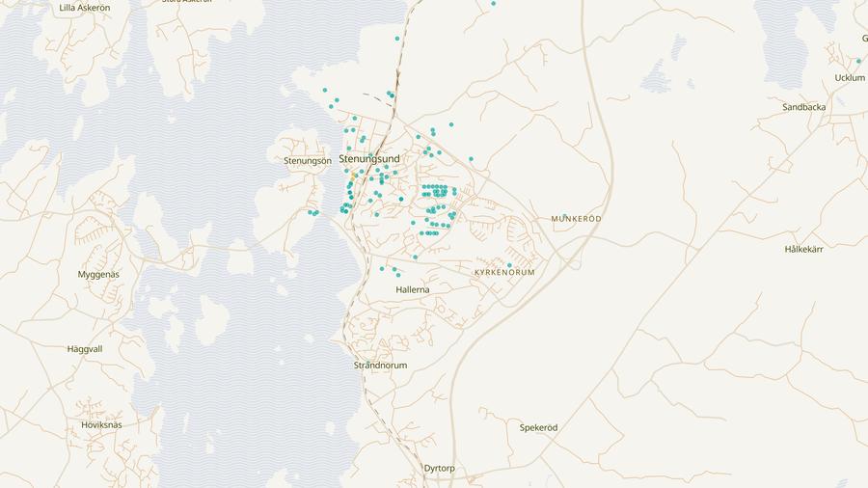Select the teal marker near Ucklum
The image size is (868, 488).
[858, 61]
